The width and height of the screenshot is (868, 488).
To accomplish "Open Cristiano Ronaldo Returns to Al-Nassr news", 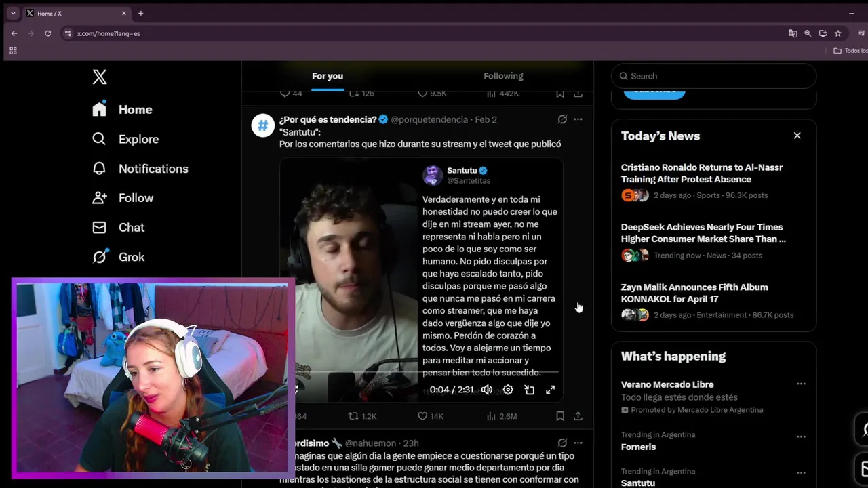I will pos(713,181).
